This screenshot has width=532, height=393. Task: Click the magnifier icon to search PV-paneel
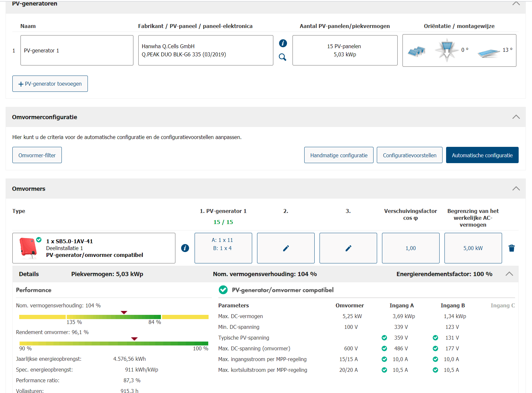pyautogui.click(x=282, y=57)
